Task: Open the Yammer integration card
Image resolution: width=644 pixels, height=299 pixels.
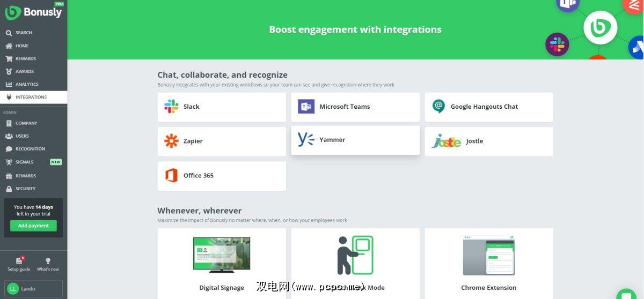Action: coord(355,140)
